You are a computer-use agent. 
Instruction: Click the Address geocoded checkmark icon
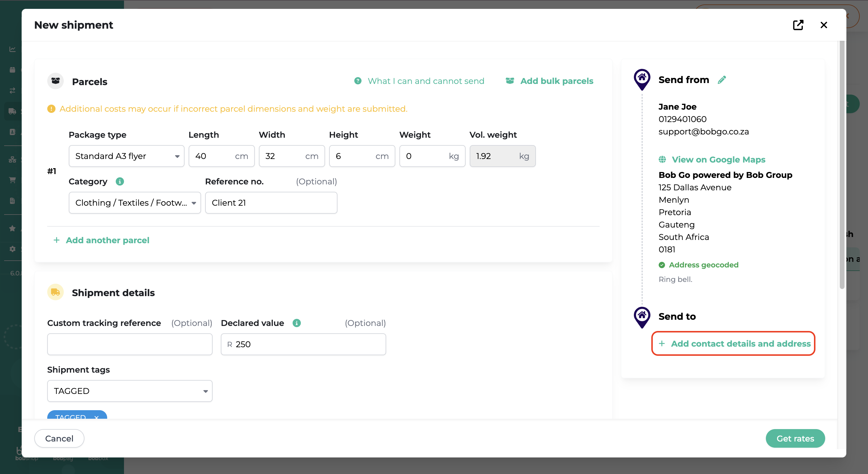click(662, 265)
